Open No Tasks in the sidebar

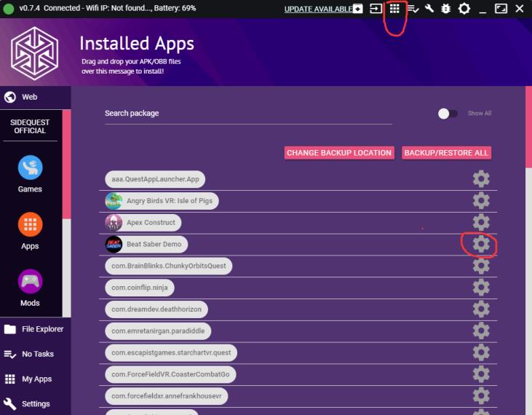pos(35,354)
